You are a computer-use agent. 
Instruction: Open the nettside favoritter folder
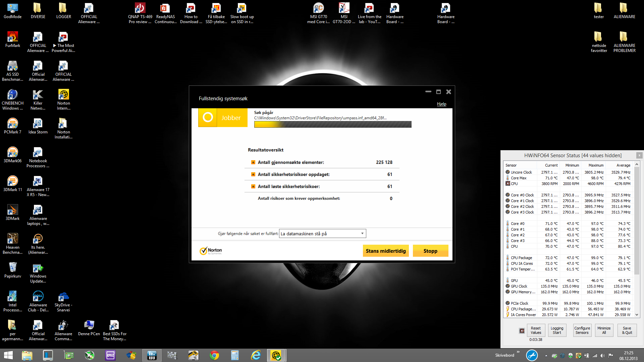599,42
